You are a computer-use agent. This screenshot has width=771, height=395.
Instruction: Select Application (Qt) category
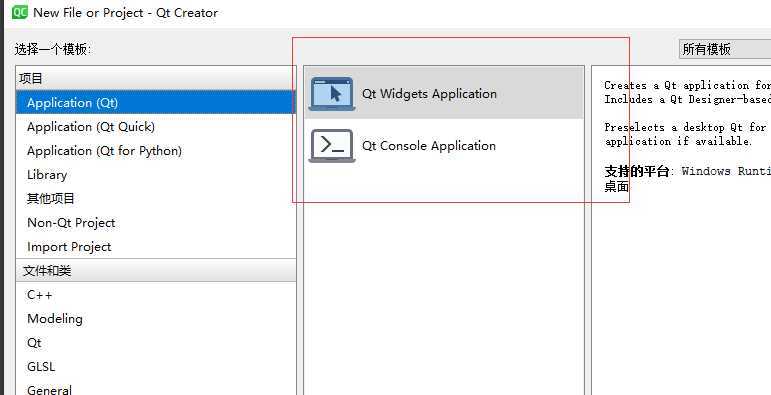(156, 102)
